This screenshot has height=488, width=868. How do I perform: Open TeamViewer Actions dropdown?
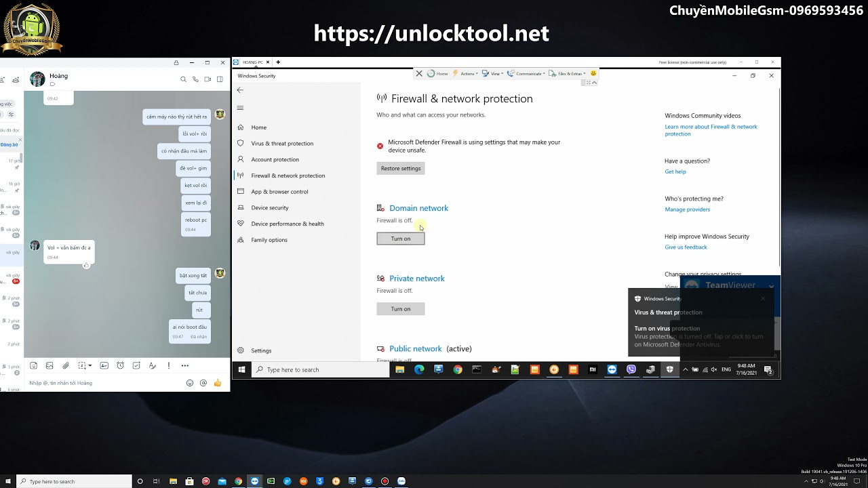pyautogui.click(x=465, y=73)
